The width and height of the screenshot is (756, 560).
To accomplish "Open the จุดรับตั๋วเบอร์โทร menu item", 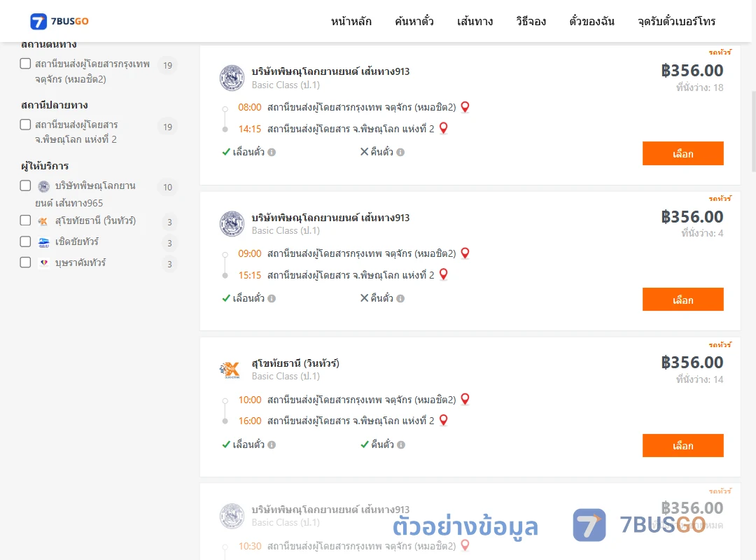I will (x=676, y=21).
